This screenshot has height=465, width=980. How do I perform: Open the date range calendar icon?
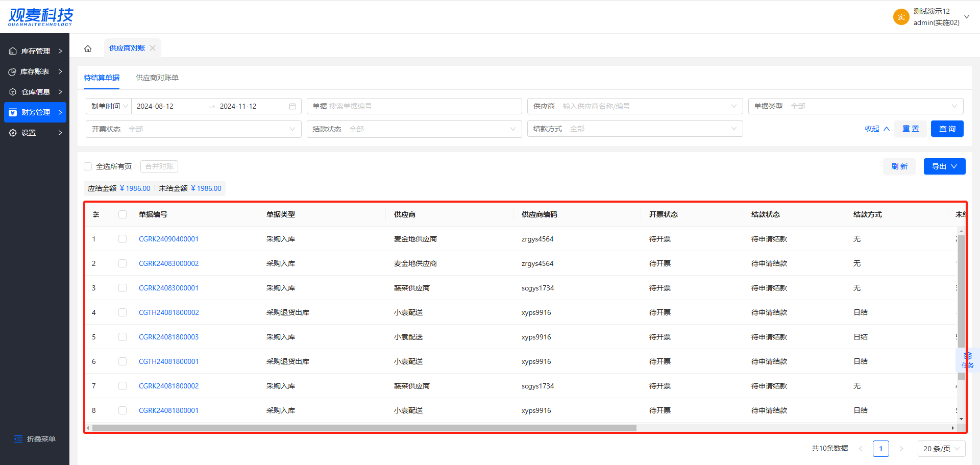click(292, 106)
